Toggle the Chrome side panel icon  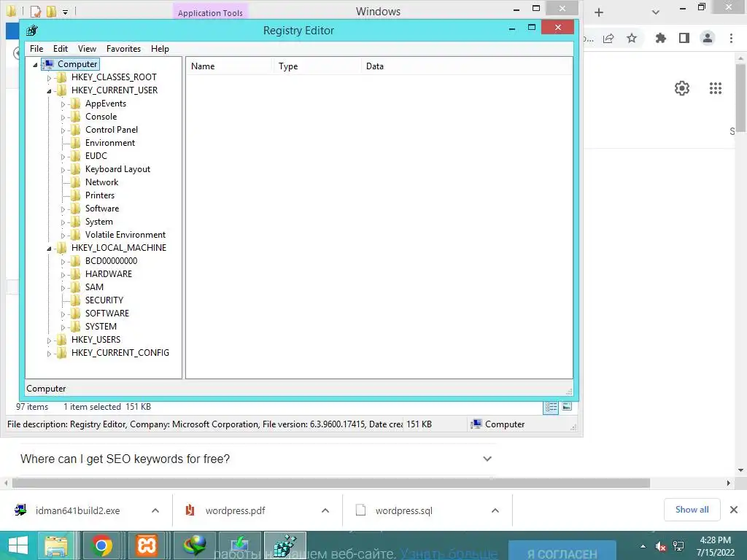coord(684,38)
